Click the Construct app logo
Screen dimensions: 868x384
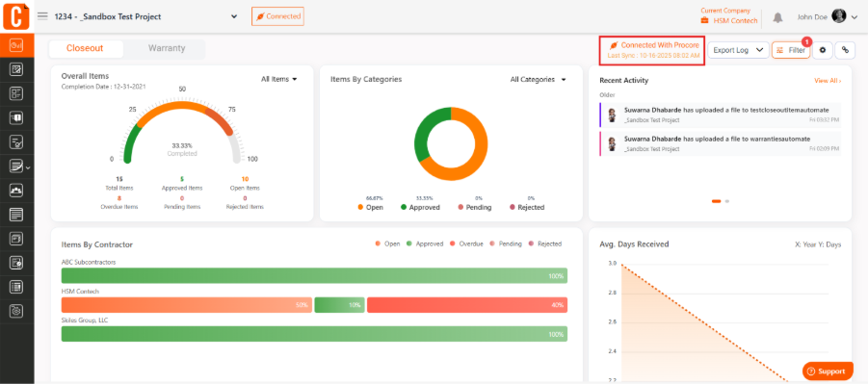click(16, 15)
